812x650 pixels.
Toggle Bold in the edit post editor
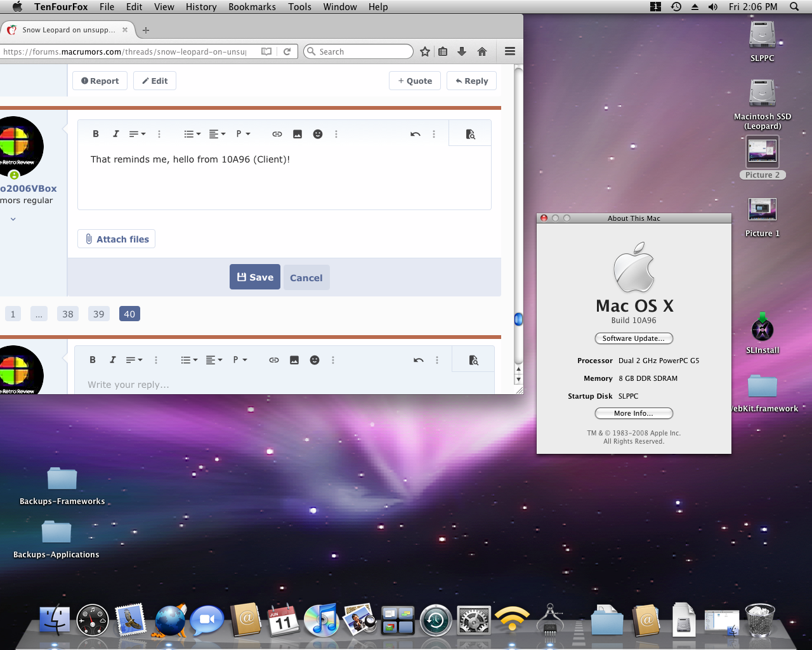point(96,134)
